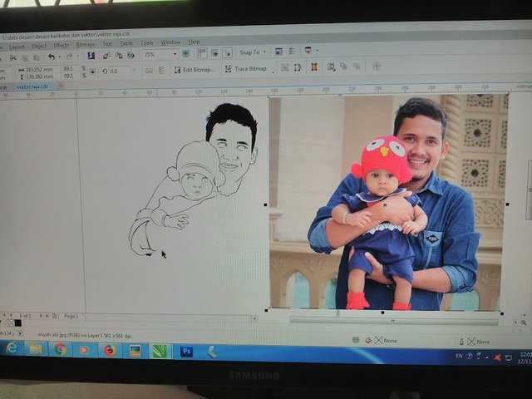Open the Tools menu
The width and height of the screenshot is (532, 399).
coord(146,42)
